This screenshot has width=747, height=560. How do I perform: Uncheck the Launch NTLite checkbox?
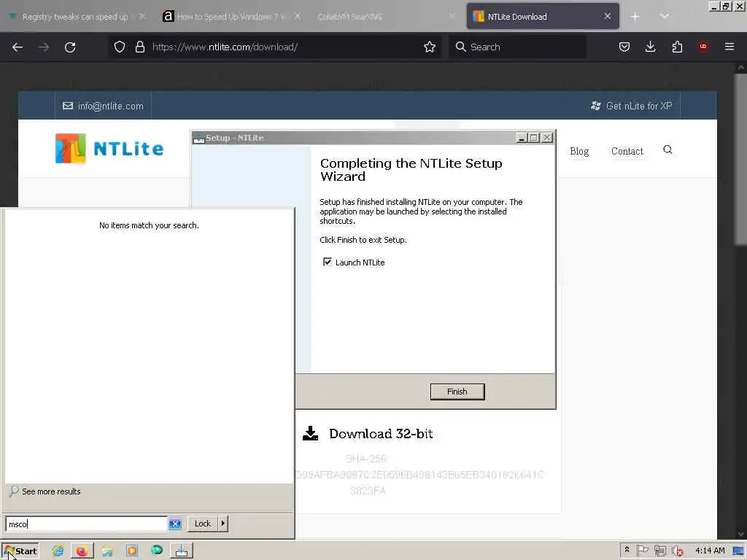point(328,262)
